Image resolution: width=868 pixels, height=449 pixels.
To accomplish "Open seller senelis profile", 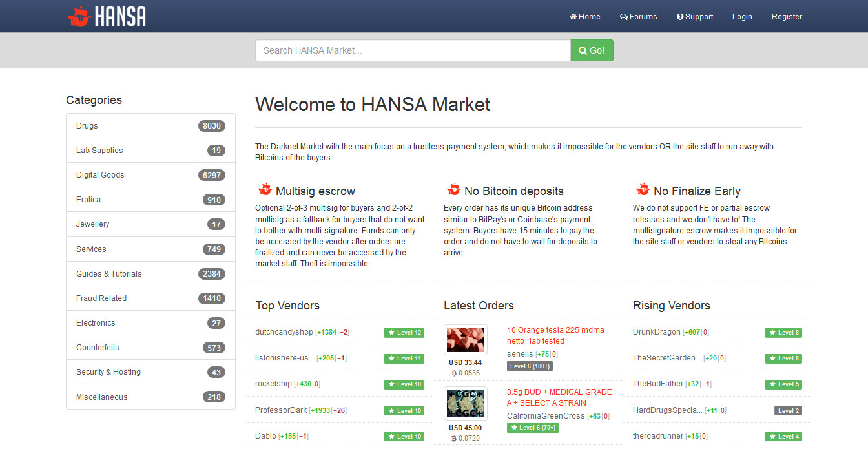I will click(520, 354).
